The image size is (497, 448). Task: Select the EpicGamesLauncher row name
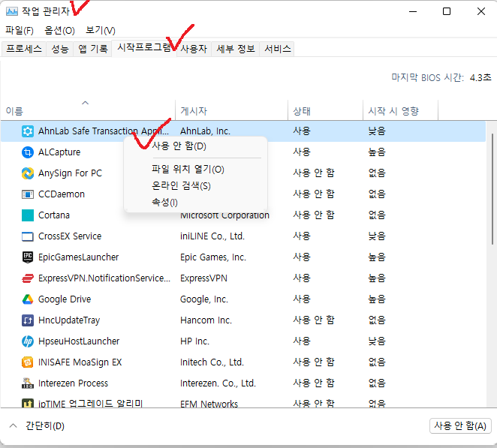tap(78, 257)
